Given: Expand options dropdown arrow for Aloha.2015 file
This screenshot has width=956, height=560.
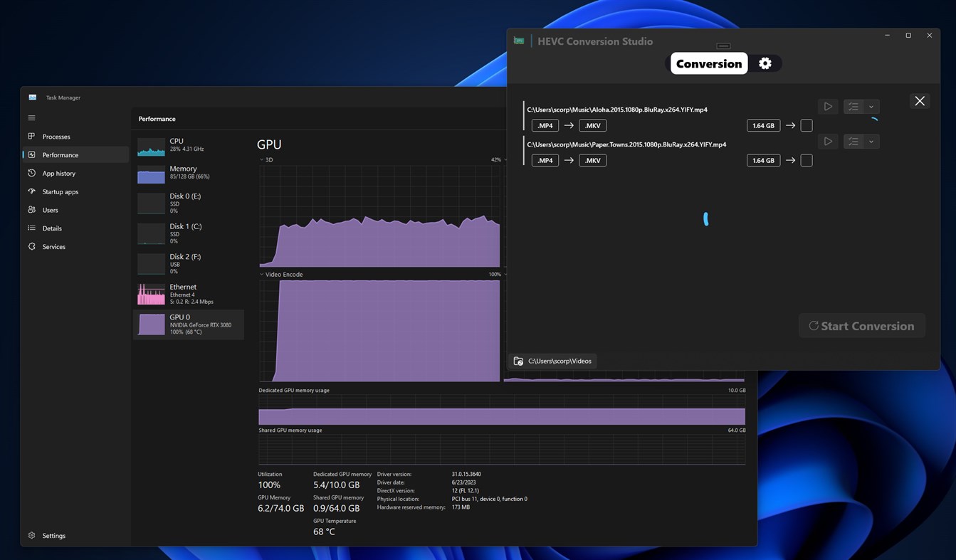Looking at the screenshot, I should pyautogui.click(x=871, y=107).
